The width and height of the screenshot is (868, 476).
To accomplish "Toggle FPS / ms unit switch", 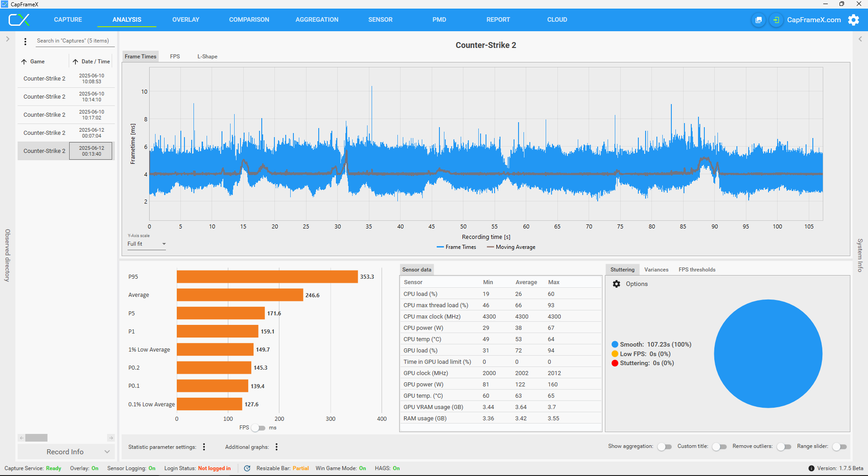I will (259, 428).
